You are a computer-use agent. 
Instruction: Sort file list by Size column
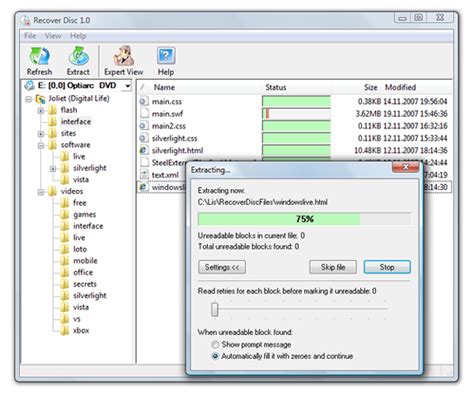[x=371, y=88]
